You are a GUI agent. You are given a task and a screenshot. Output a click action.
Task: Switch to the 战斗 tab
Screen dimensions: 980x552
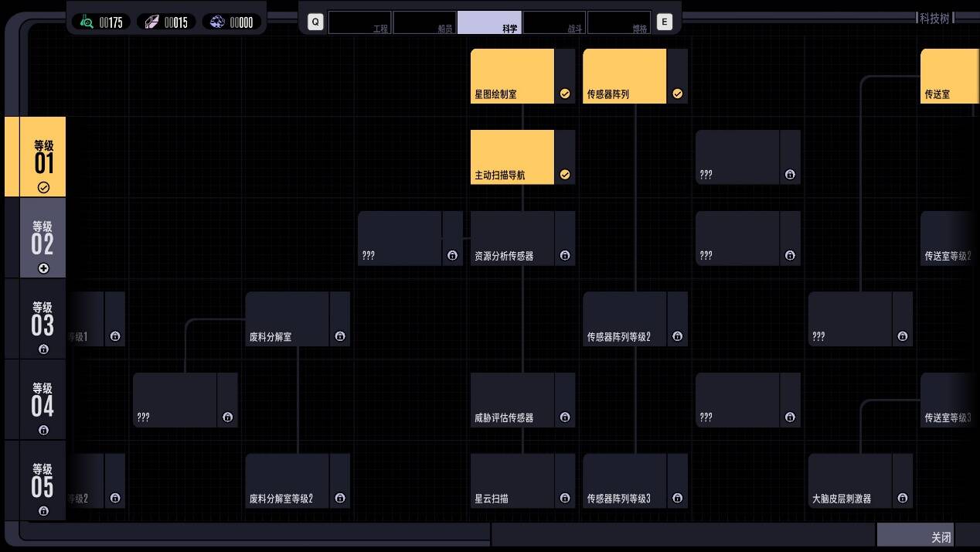tap(554, 22)
